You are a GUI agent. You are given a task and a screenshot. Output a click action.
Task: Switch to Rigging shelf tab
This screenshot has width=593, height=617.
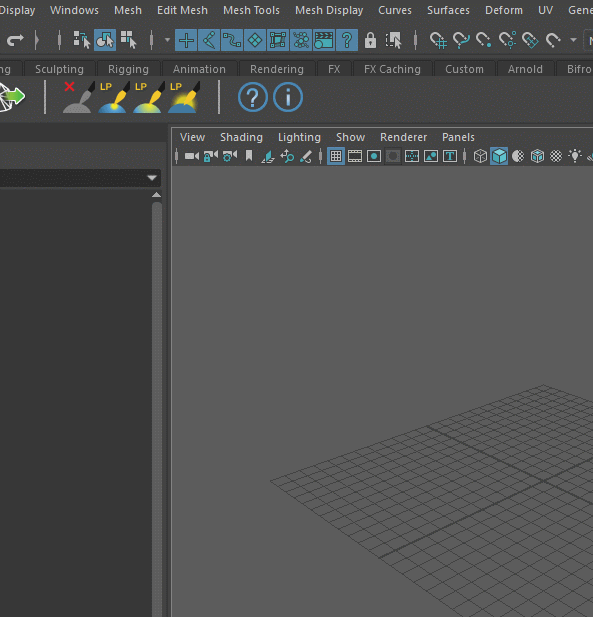129,69
